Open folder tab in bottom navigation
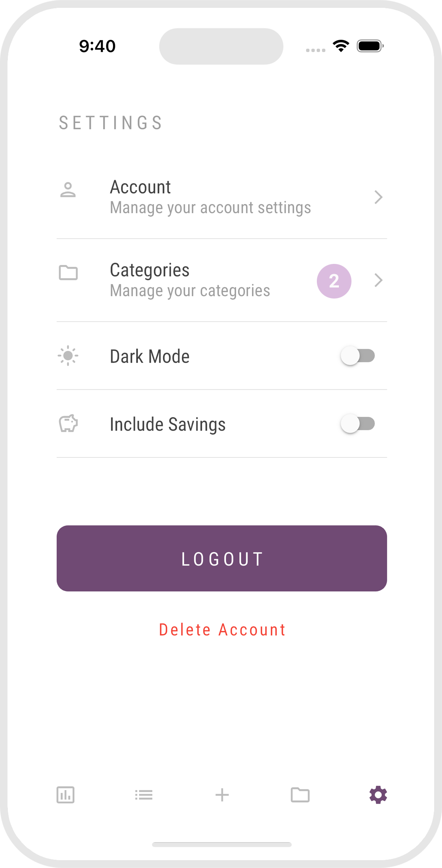 [x=300, y=795]
